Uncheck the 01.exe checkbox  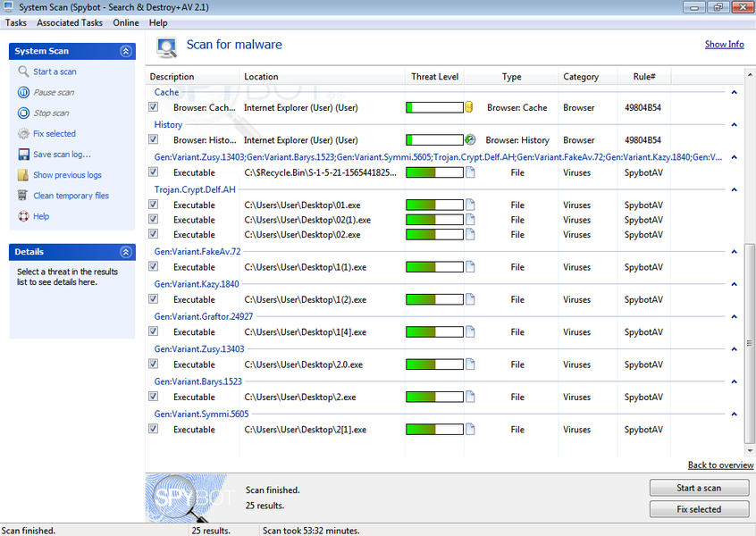coord(154,205)
